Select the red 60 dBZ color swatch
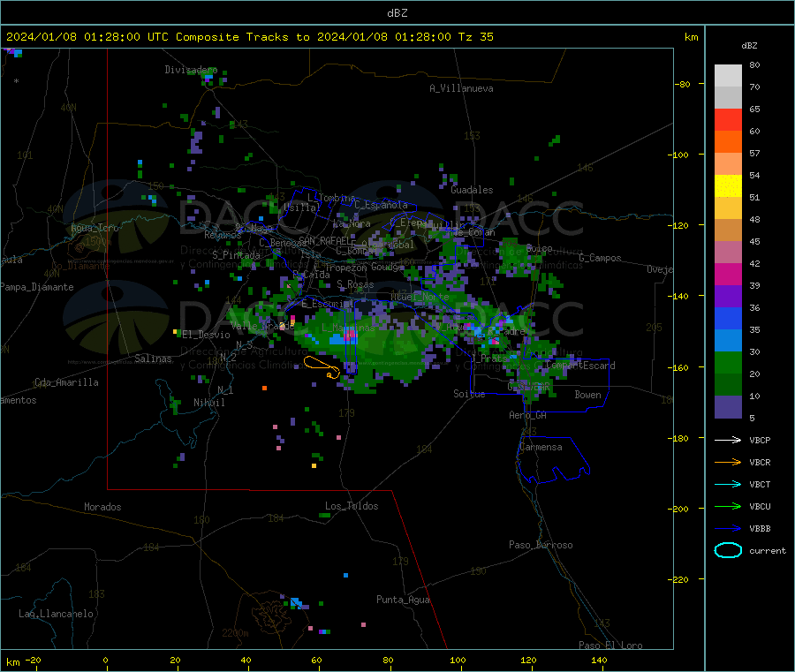This screenshot has width=795, height=672. click(728, 119)
